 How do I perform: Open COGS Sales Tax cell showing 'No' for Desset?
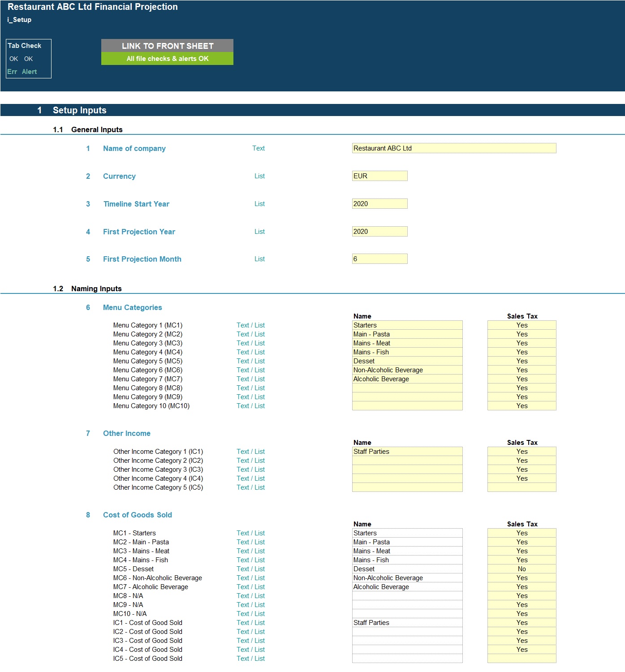(x=522, y=569)
